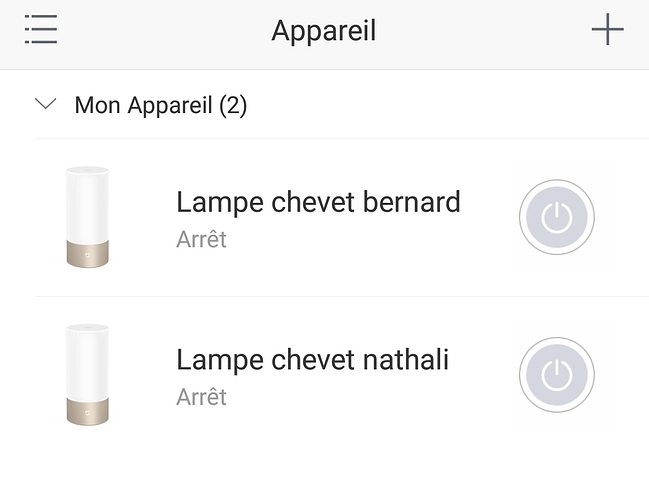Click Arrêt status under nathali lamp

click(x=201, y=397)
